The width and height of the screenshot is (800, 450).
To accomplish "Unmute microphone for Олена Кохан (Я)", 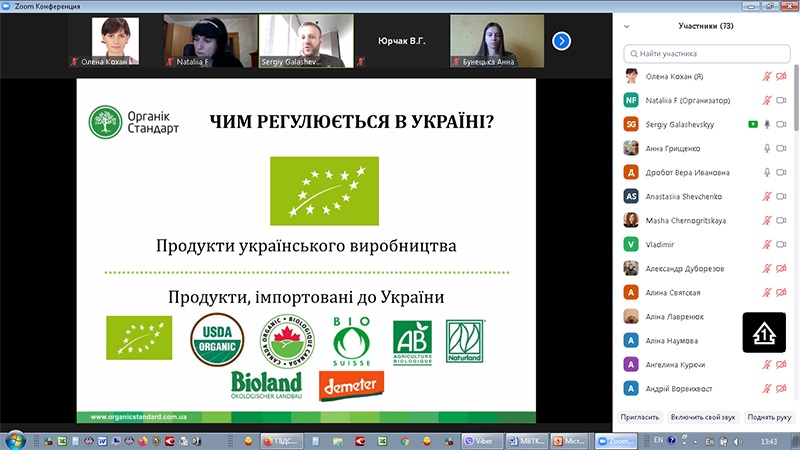I will (x=766, y=77).
